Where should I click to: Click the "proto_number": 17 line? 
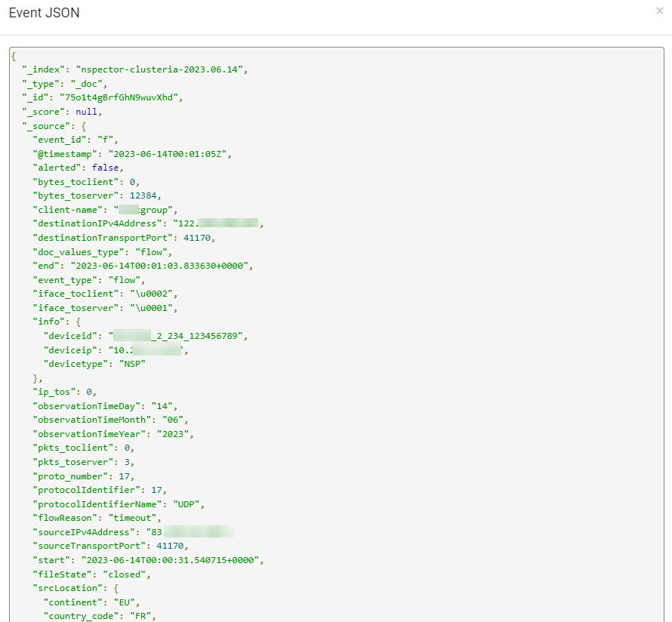(x=84, y=476)
